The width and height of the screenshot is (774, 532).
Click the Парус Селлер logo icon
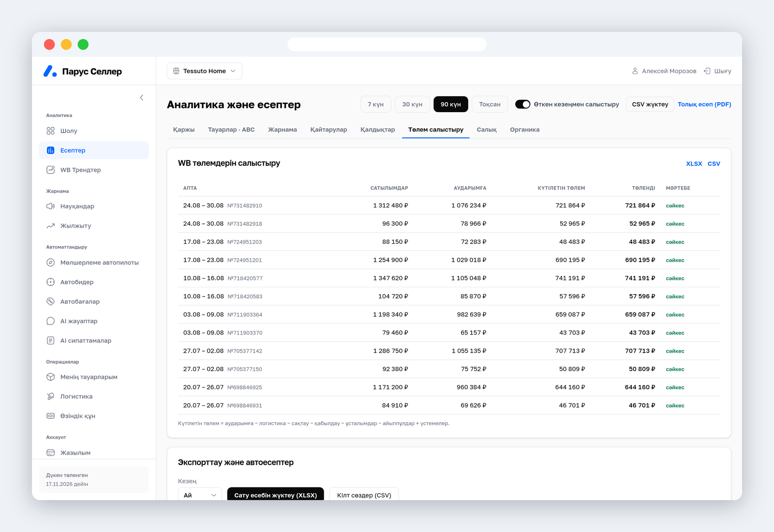(50, 71)
